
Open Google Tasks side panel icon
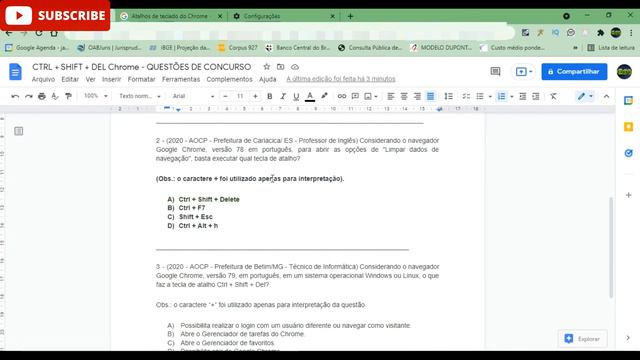coord(629,153)
